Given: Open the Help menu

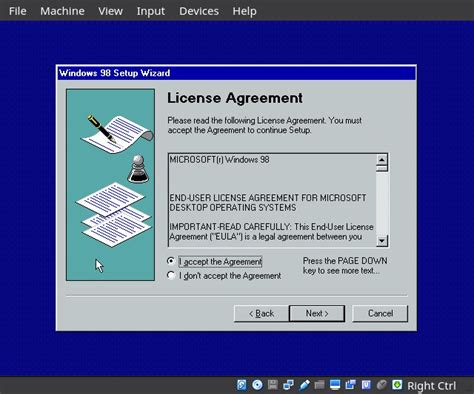Looking at the screenshot, I should coord(245,11).
